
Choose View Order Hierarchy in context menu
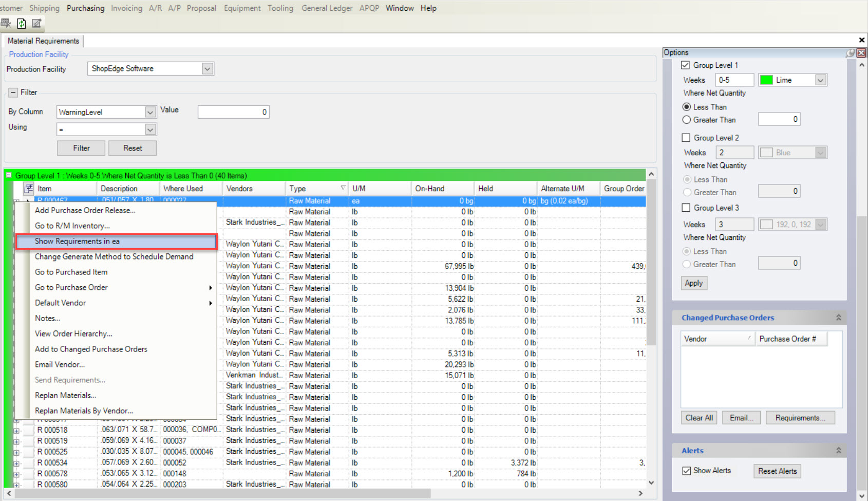click(116, 333)
